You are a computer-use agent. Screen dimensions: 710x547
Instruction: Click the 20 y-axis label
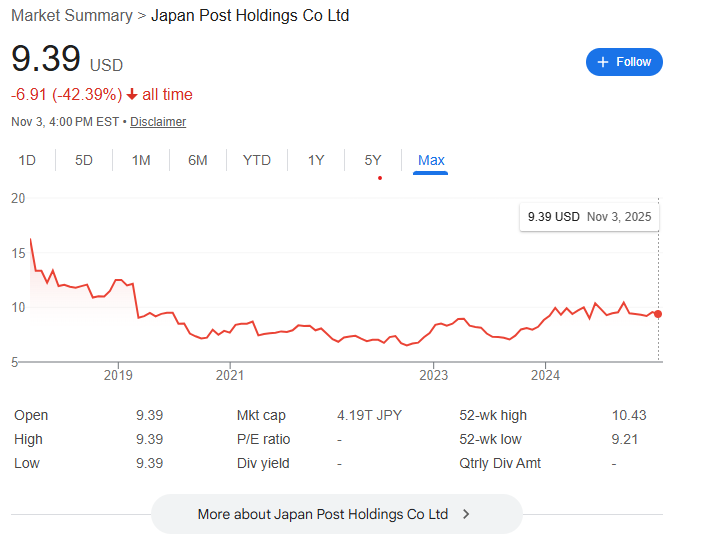[x=18, y=198]
